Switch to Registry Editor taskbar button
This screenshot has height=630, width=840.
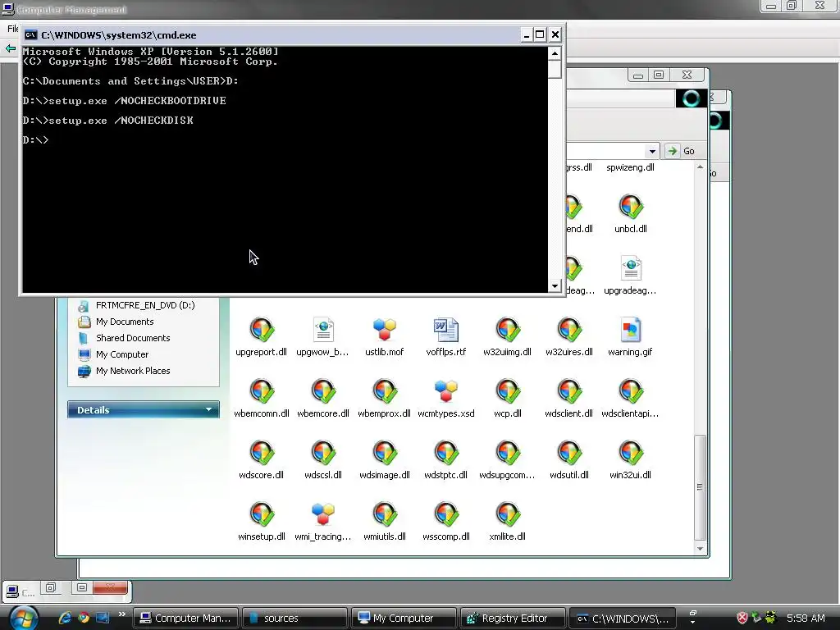click(x=512, y=619)
